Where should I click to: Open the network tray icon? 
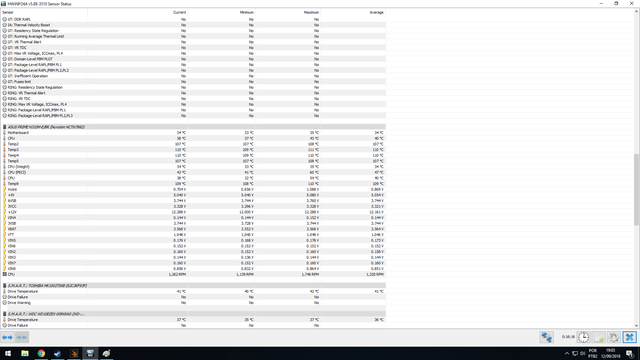(x=575, y=353)
